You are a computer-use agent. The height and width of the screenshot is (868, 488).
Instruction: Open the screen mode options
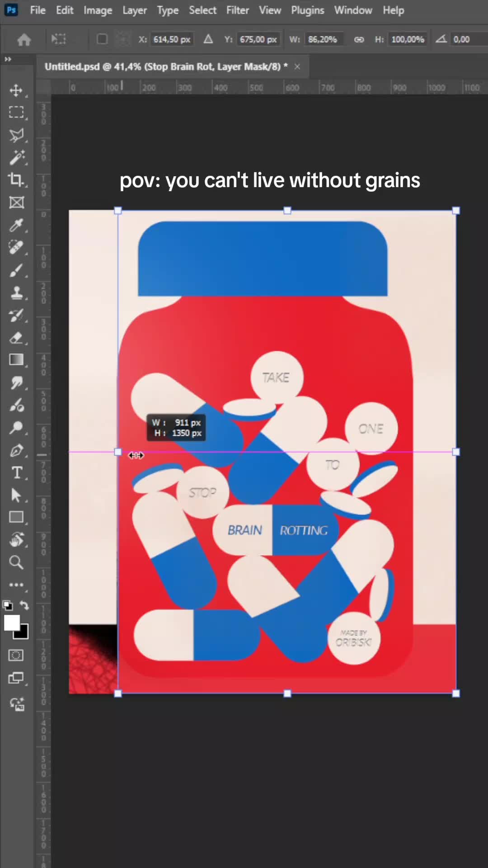[16, 678]
